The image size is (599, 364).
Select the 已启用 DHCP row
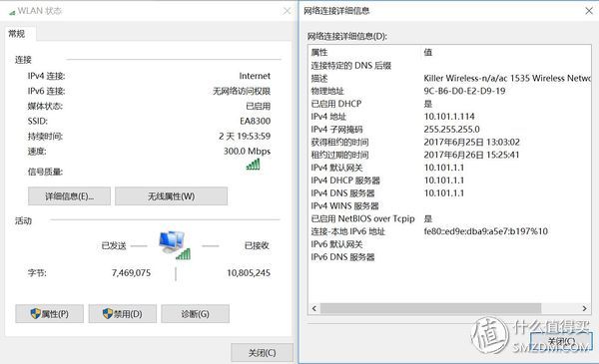point(450,104)
